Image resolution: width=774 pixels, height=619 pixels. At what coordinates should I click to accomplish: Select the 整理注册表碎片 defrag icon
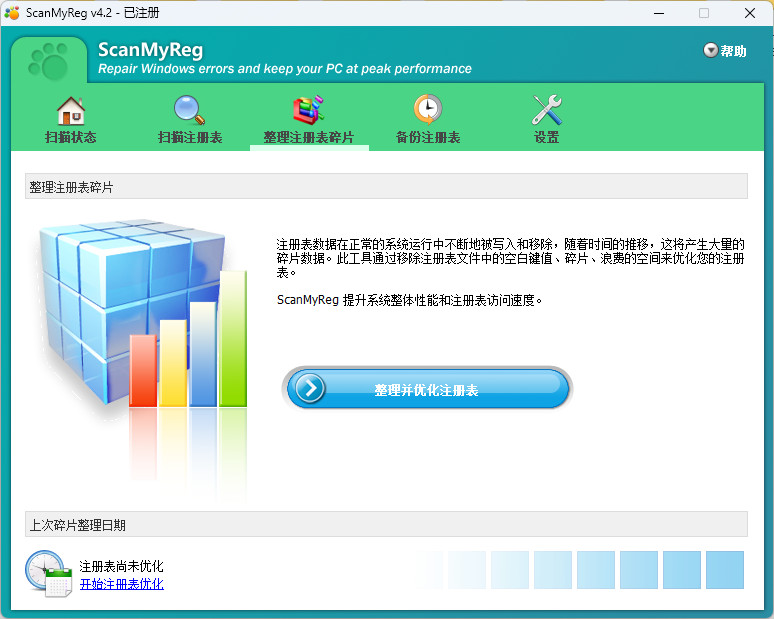point(309,110)
